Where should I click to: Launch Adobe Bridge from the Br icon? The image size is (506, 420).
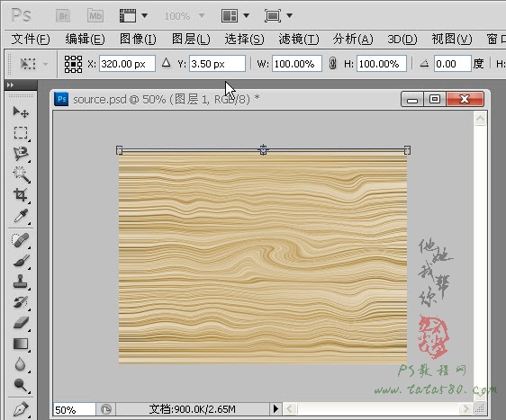coord(63,16)
